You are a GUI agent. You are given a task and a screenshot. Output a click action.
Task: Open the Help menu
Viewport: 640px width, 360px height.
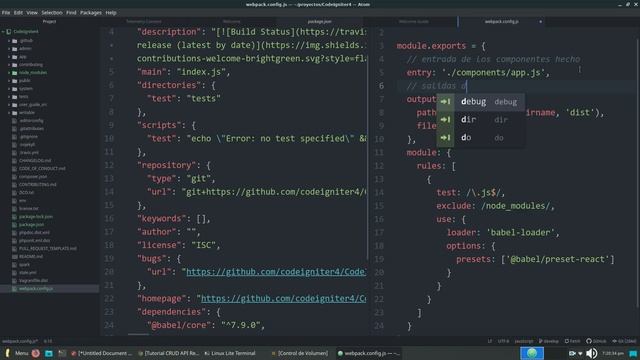coord(111,13)
